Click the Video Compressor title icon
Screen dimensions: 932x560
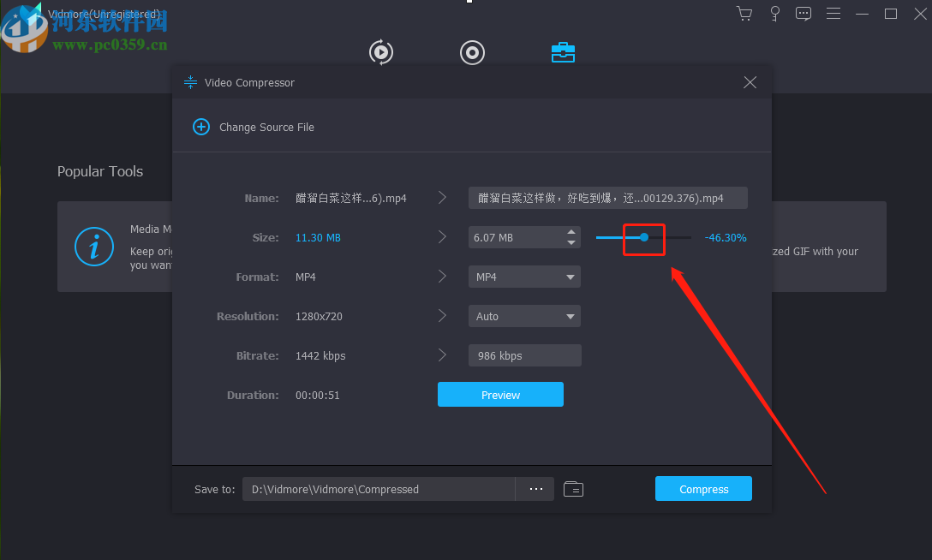click(190, 82)
